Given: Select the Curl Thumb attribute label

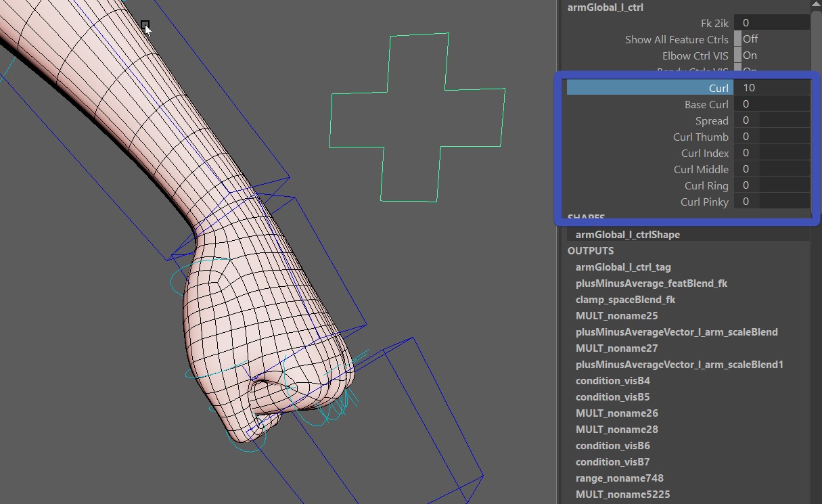Looking at the screenshot, I should pos(701,137).
